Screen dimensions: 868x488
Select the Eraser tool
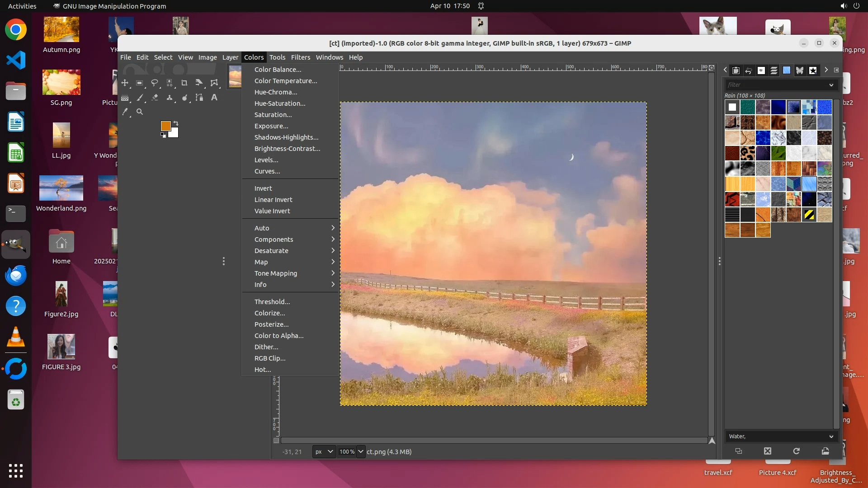(155, 98)
